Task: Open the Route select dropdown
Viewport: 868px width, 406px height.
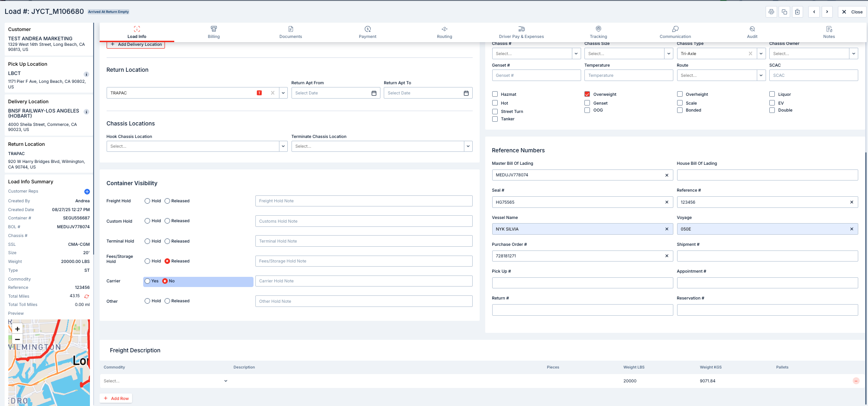Action: 761,75
